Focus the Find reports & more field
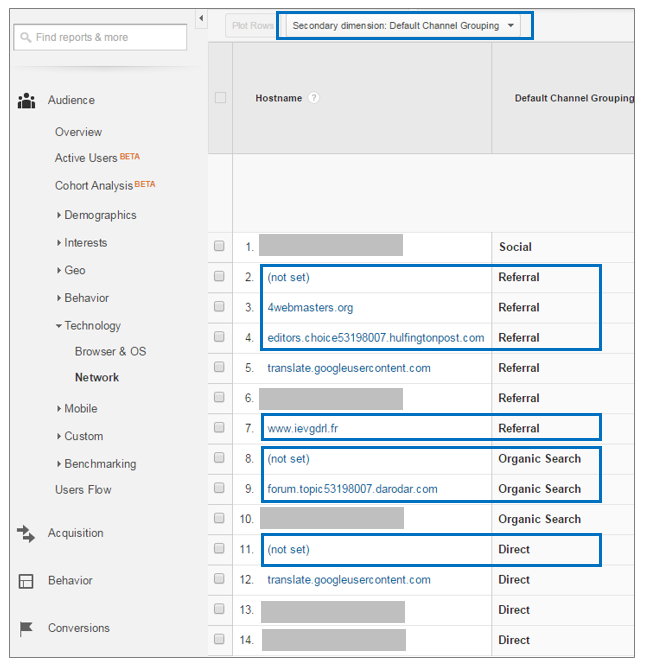Screen dimensions: 655x669 coord(100,37)
